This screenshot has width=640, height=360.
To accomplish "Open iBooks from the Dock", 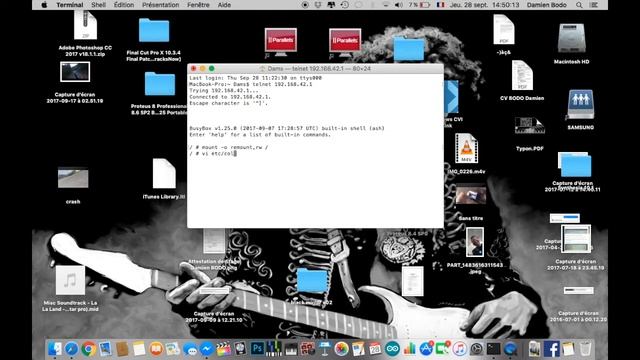I will (x=156, y=349).
